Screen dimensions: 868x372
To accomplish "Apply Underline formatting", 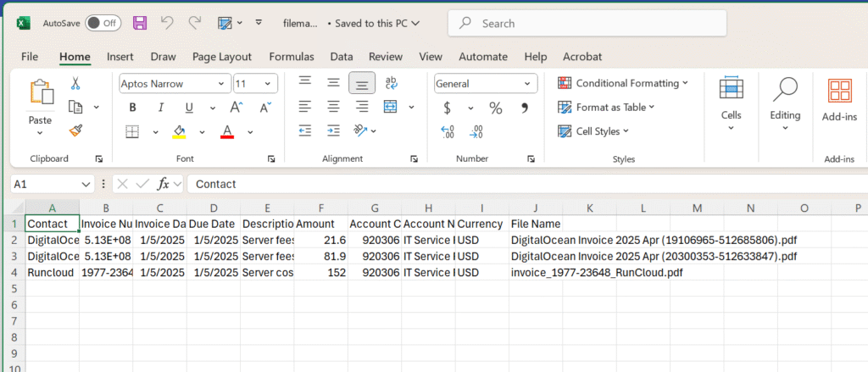I will pos(189,108).
